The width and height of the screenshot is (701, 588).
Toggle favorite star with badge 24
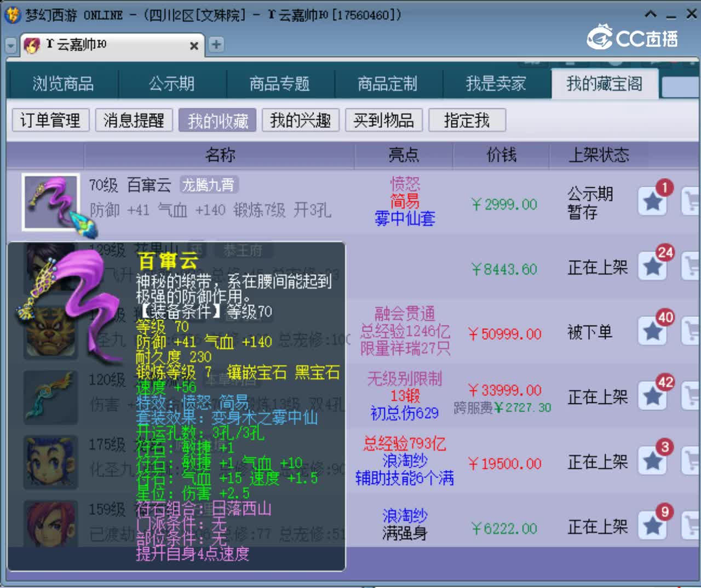pos(653,267)
